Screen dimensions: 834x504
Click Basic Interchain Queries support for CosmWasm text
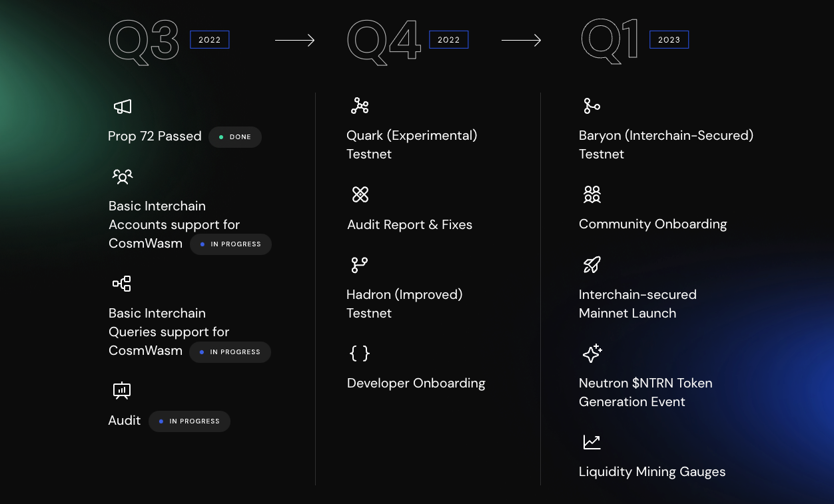[x=169, y=332]
